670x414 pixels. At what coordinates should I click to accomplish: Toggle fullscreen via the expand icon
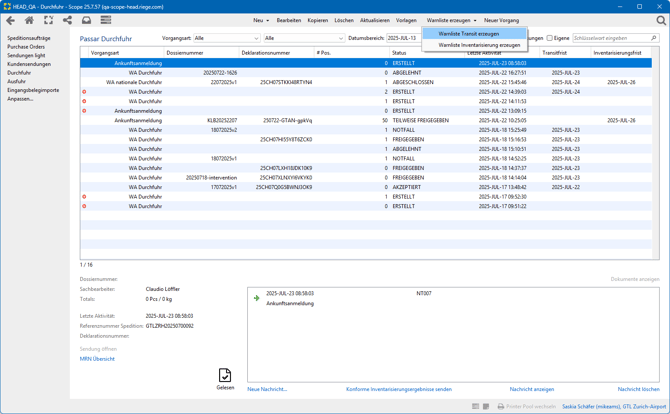(49, 20)
